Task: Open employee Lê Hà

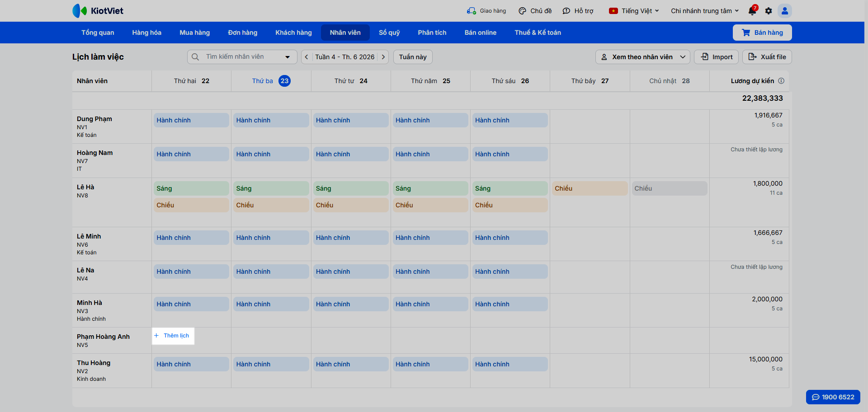Action: tap(85, 187)
